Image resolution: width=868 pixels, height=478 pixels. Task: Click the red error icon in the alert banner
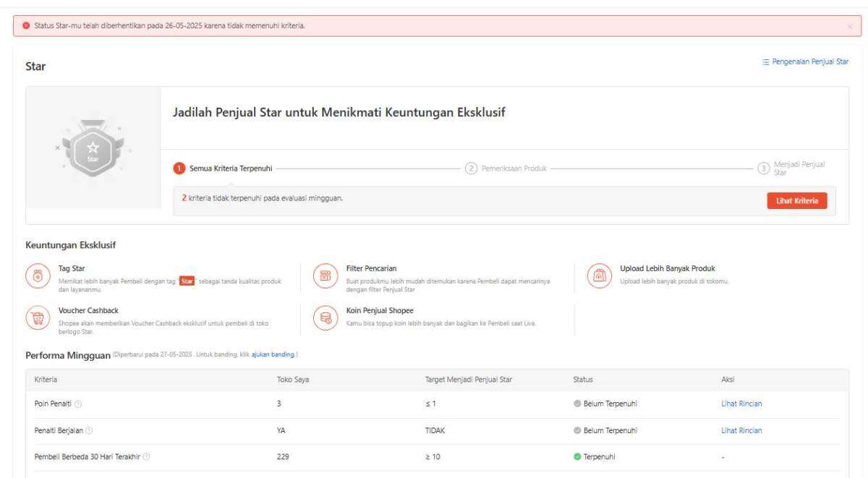click(25, 27)
